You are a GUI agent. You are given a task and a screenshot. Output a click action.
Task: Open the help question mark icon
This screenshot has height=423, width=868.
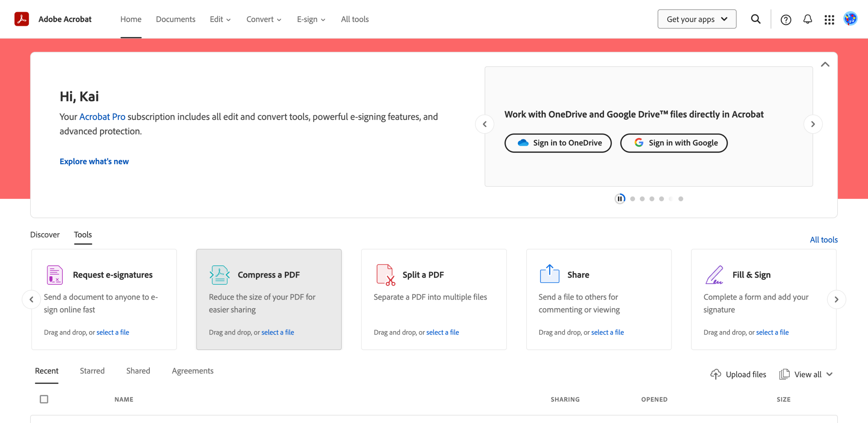tap(786, 20)
